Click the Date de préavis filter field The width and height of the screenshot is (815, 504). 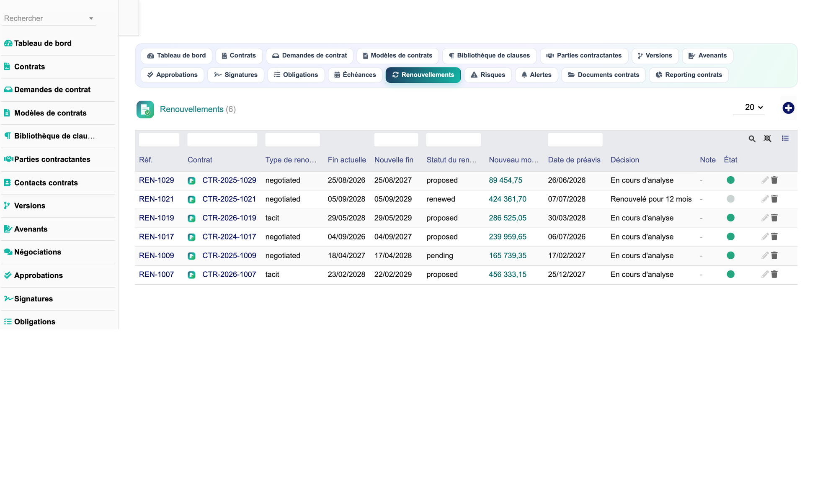coord(575,140)
